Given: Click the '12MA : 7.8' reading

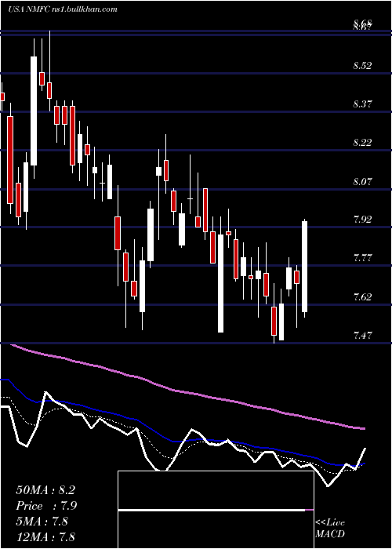Looking at the screenshot, I should click(45, 537).
